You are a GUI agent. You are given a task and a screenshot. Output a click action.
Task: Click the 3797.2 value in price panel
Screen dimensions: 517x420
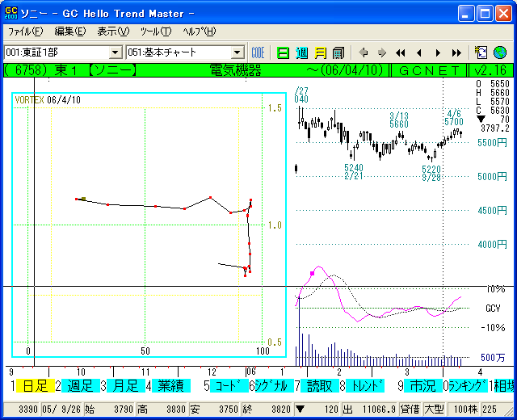[495, 128]
